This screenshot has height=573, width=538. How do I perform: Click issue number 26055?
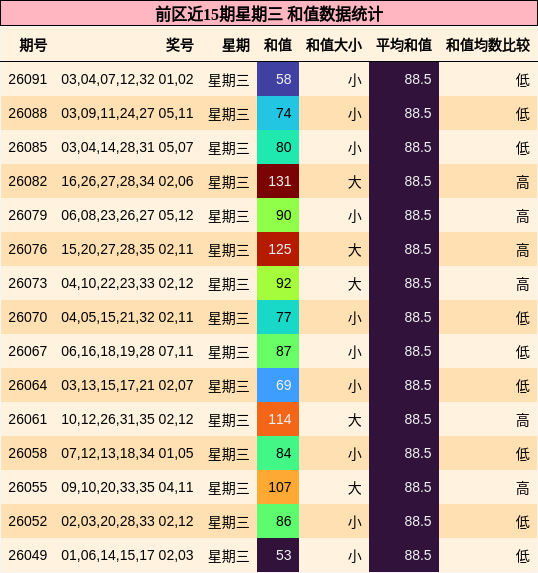pyautogui.click(x=28, y=487)
